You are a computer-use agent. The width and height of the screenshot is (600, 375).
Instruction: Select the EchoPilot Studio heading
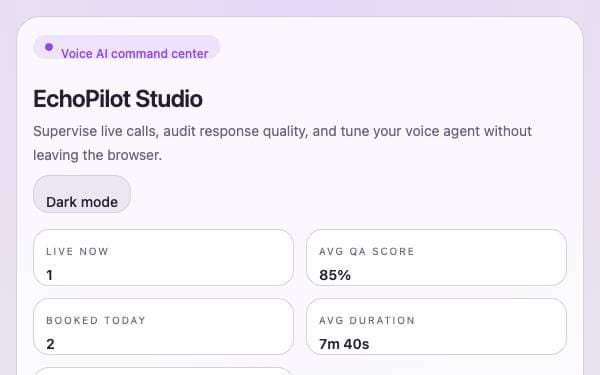coord(118,99)
